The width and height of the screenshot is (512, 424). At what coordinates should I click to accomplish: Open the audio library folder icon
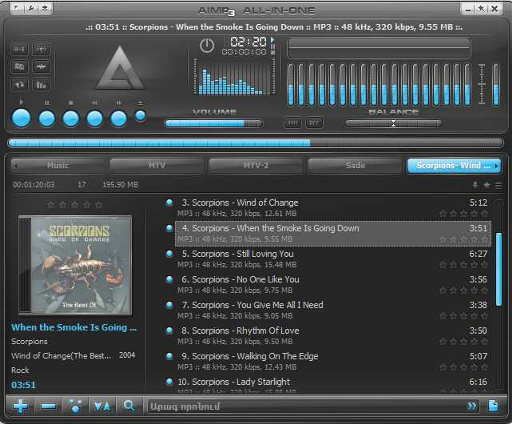pyautogui.click(x=19, y=67)
